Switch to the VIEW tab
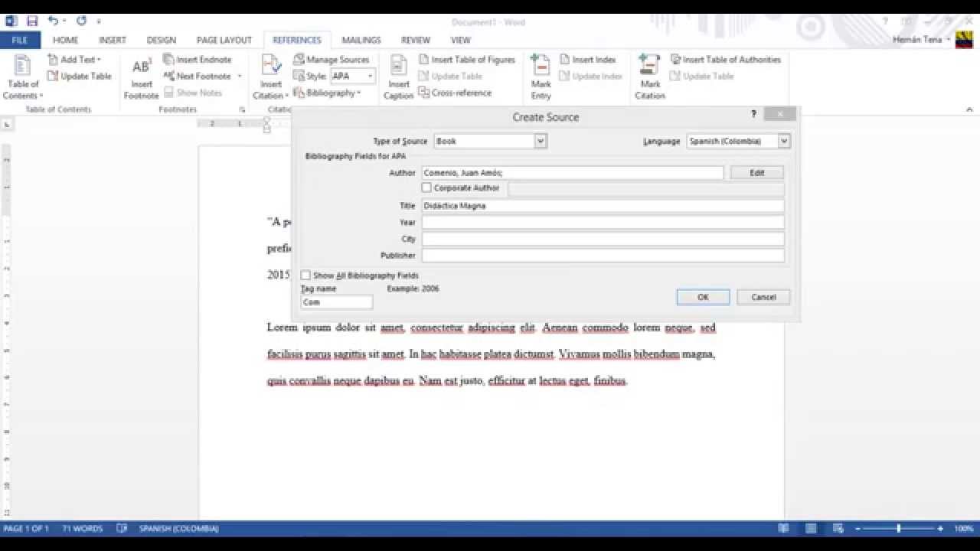Viewport: 980px width, 551px height. click(x=460, y=40)
